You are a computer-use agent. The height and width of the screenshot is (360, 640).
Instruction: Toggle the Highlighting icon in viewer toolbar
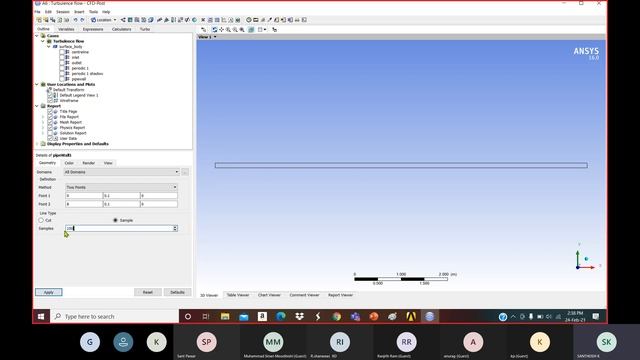click(251, 29)
